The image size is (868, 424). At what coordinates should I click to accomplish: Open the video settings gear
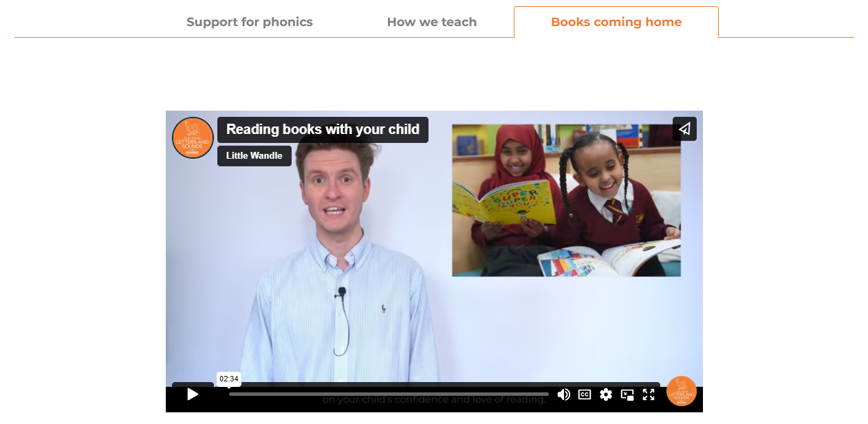(x=606, y=394)
